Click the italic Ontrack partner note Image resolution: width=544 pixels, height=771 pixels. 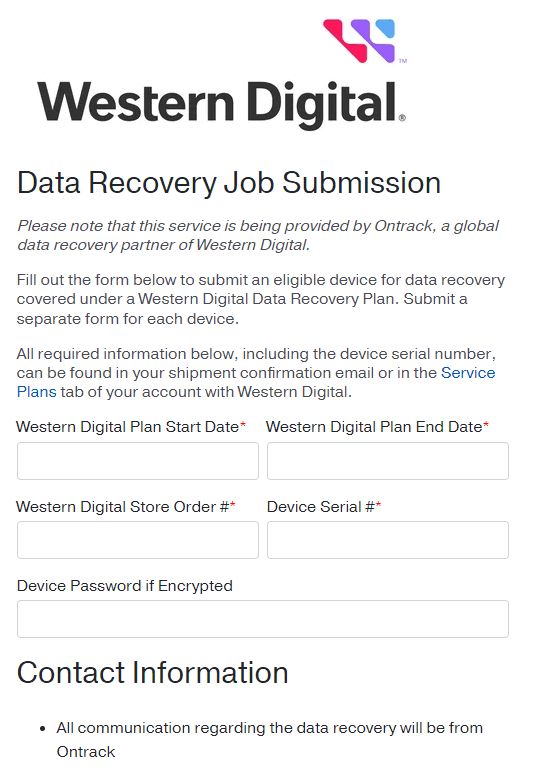(258, 235)
